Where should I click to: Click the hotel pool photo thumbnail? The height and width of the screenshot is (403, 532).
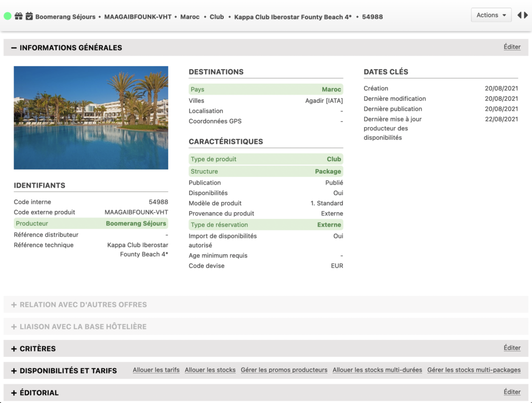click(91, 118)
